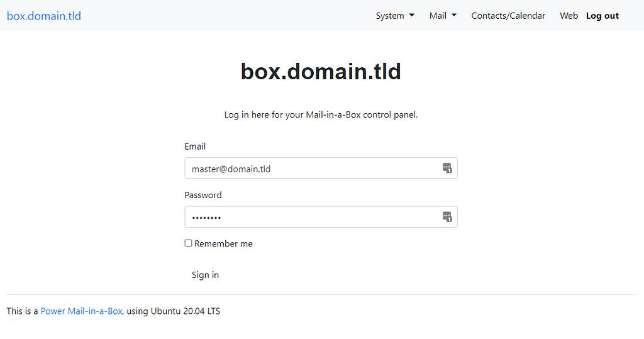Click the box.domain.tld brand link in navbar
644x339 pixels.
coord(44,16)
